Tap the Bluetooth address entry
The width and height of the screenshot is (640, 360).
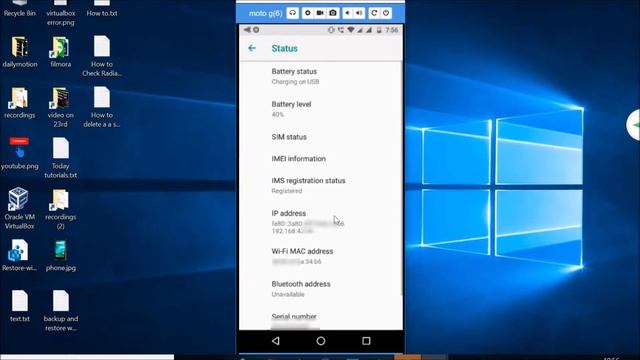click(321, 289)
